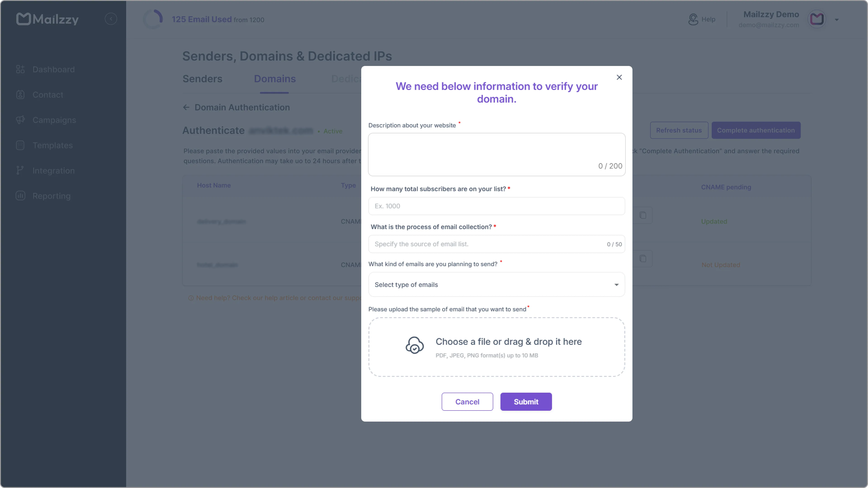The width and height of the screenshot is (868, 488).
Task: Click the cloud upload icon in the dropzone
Action: 414,345
